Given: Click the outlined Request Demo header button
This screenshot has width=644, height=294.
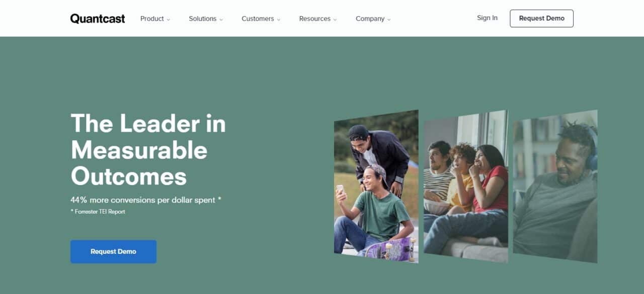Looking at the screenshot, I should point(541,18).
